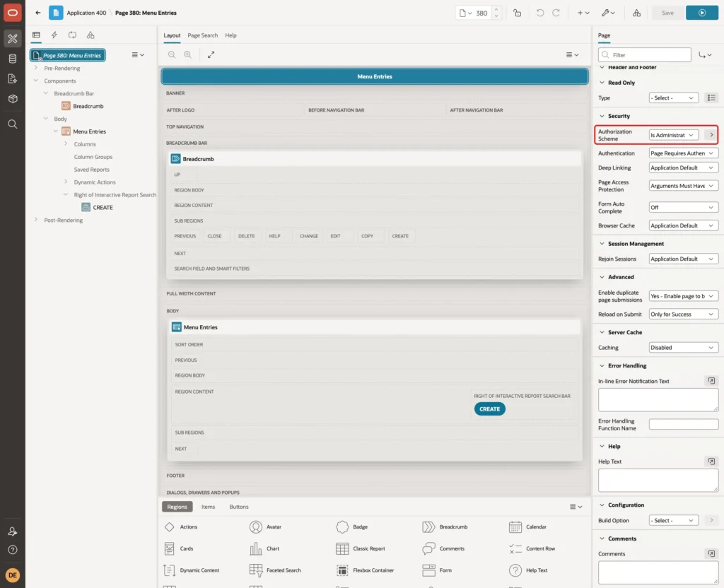The image size is (724, 588).
Task: Open the help question mark icon
Action: click(x=13, y=550)
